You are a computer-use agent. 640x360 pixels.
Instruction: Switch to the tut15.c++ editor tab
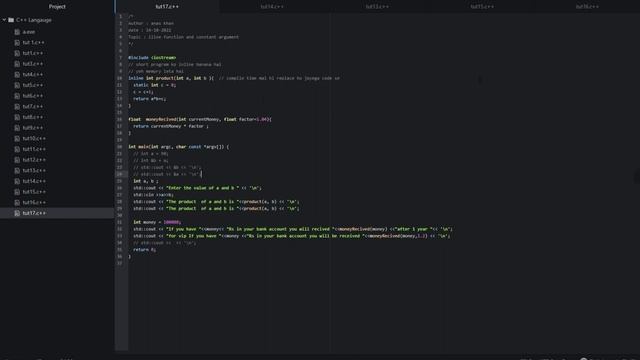[x=482, y=7]
